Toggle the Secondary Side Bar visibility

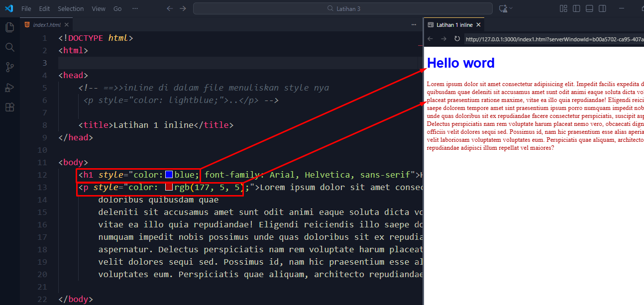[x=602, y=8]
